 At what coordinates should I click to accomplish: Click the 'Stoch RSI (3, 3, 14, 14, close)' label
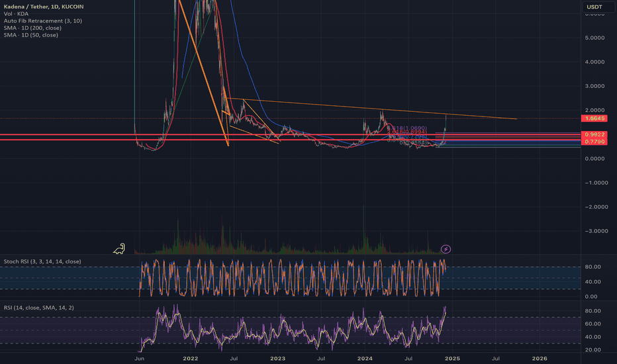coord(42,261)
